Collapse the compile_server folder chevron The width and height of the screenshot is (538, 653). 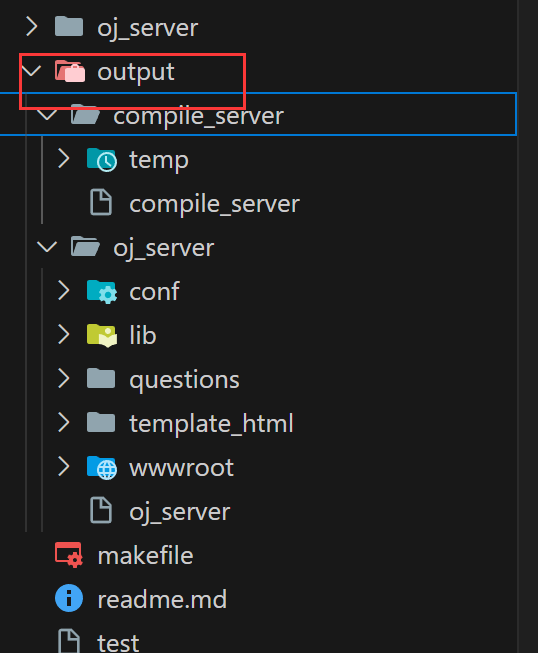[x=47, y=115]
